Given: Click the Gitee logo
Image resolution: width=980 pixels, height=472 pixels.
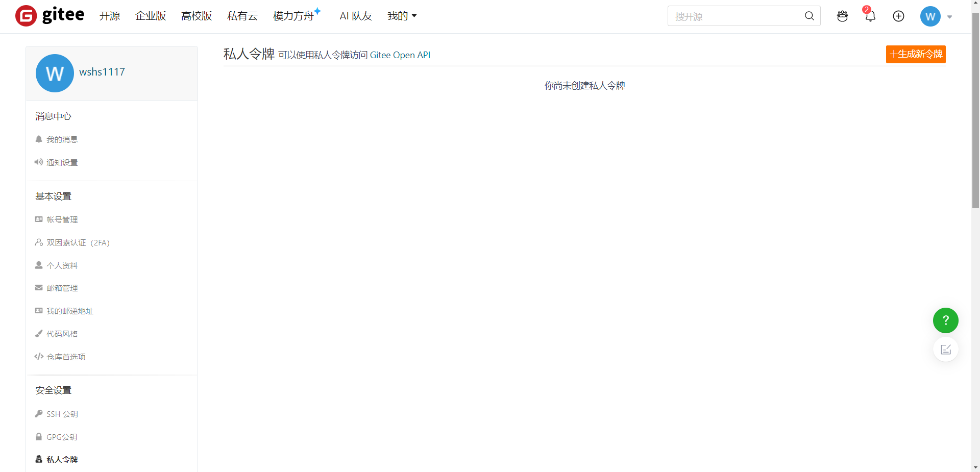Looking at the screenshot, I should (50, 16).
